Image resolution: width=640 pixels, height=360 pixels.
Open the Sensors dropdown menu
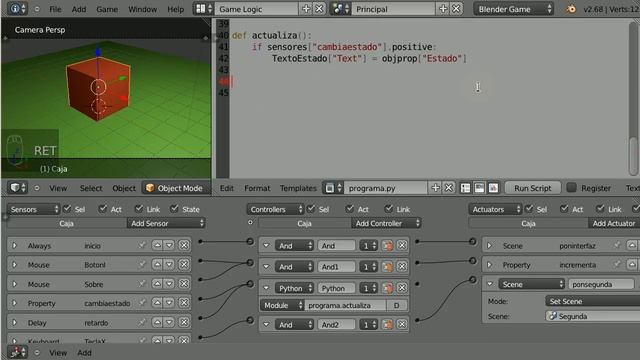(33, 209)
